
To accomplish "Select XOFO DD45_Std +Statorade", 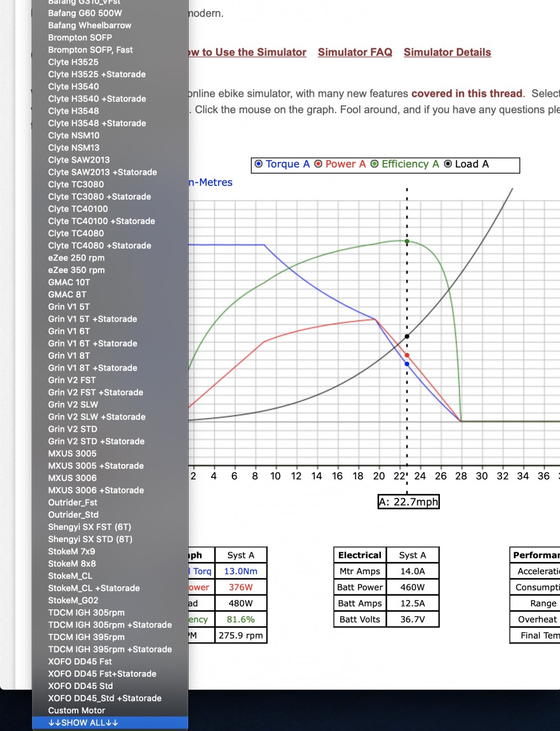I will pos(110,698).
